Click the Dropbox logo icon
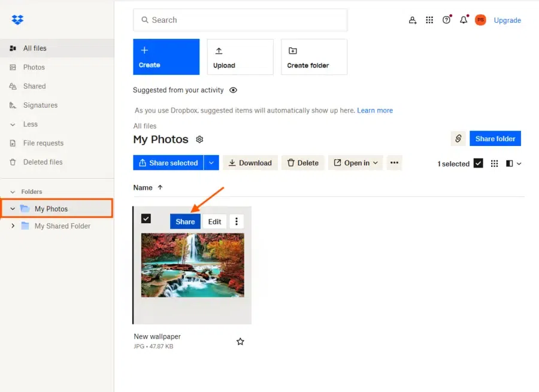Image resolution: width=539 pixels, height=392 pixels. click(x=17, y=20)
